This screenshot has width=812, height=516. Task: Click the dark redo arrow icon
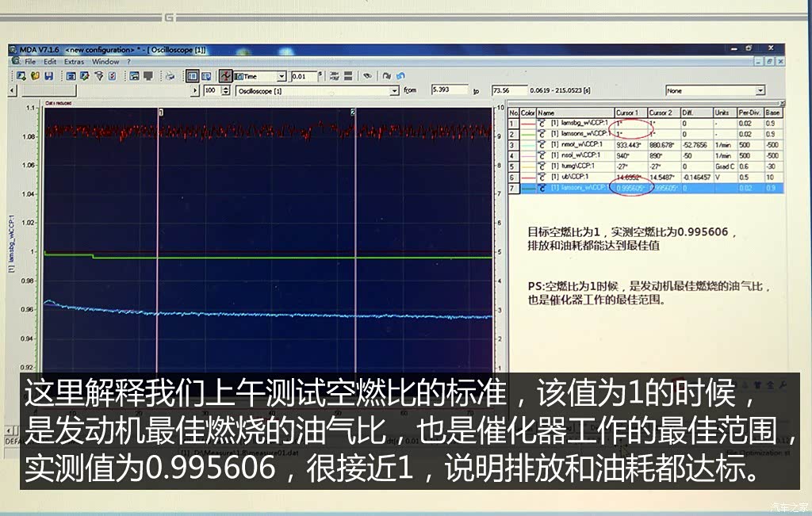point(386,76)
